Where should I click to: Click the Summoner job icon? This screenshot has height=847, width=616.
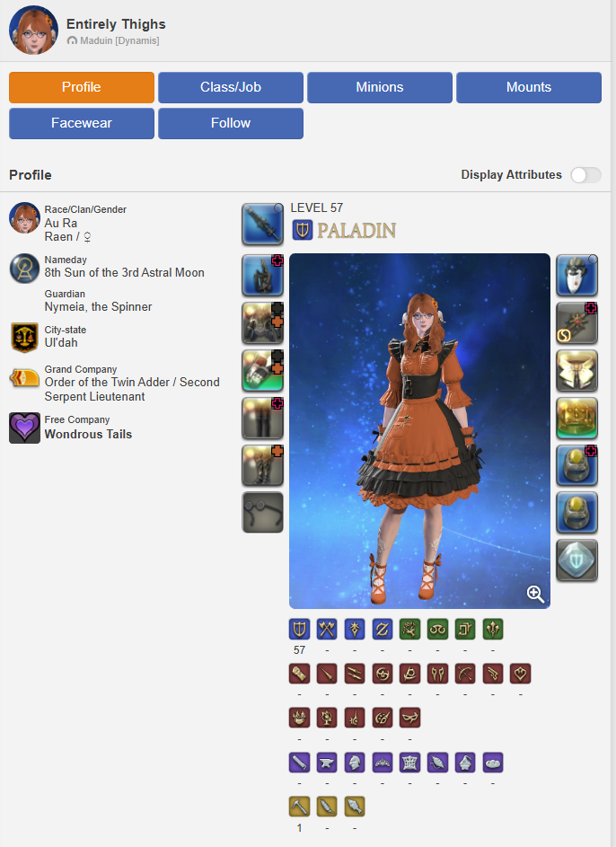(x=327, y=718)
